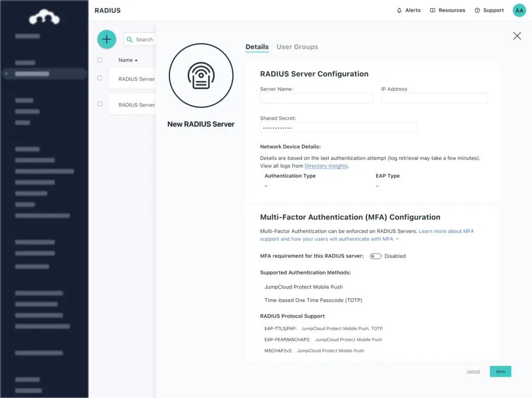Click the external link arrow after MFA link
This screenshot has width=532, height=398.
coord(397,239)
